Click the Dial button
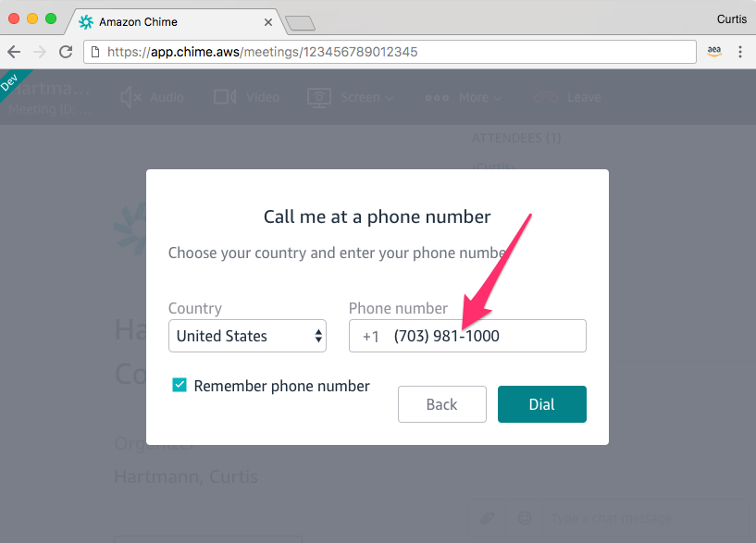Image resolution: width=756 pixels, height=543 pixels. [542, 404]
